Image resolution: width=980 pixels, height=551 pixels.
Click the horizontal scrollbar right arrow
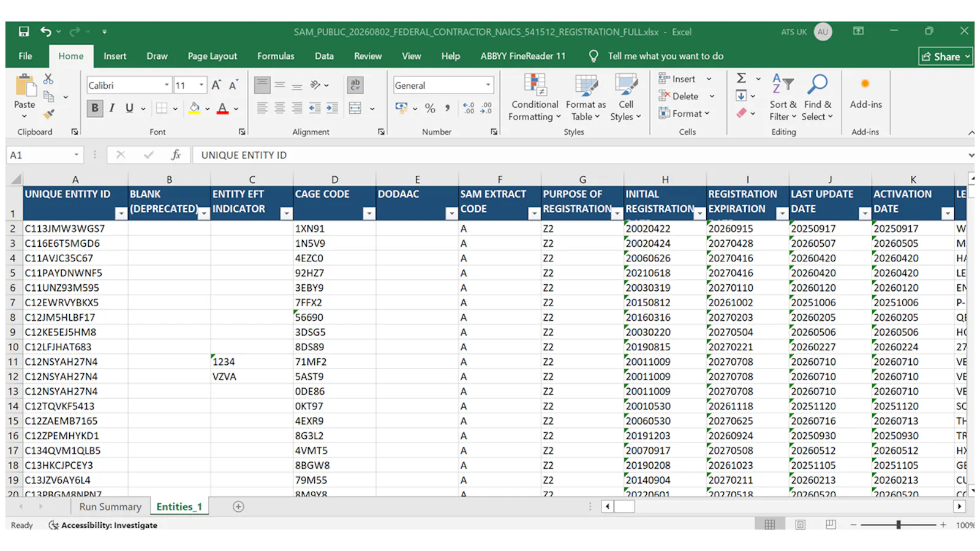pos(959,506)
